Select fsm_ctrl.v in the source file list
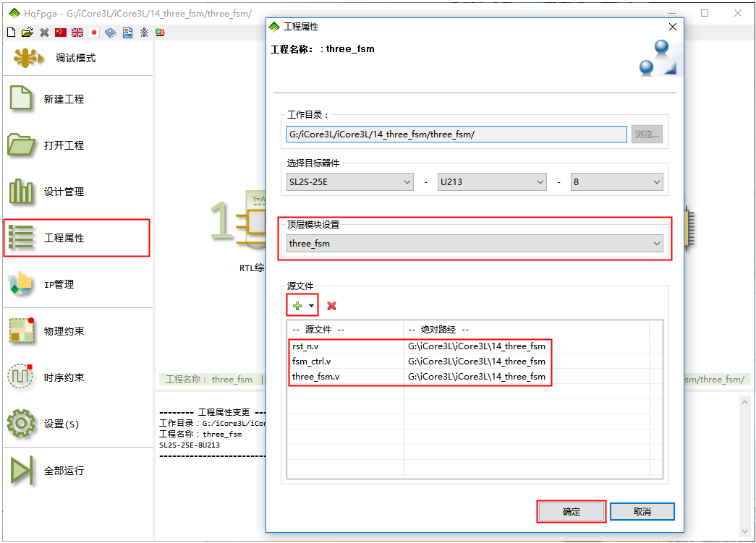 [312, 362]
